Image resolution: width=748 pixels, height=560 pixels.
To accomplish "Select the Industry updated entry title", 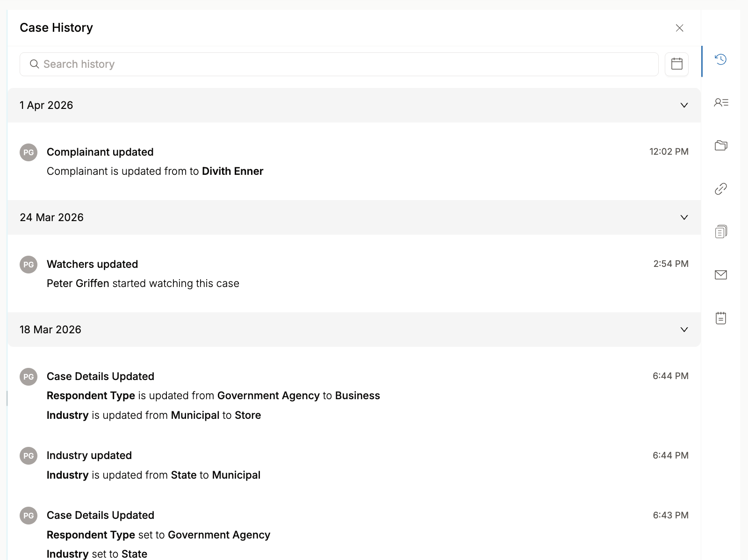I will click(89, 455).
